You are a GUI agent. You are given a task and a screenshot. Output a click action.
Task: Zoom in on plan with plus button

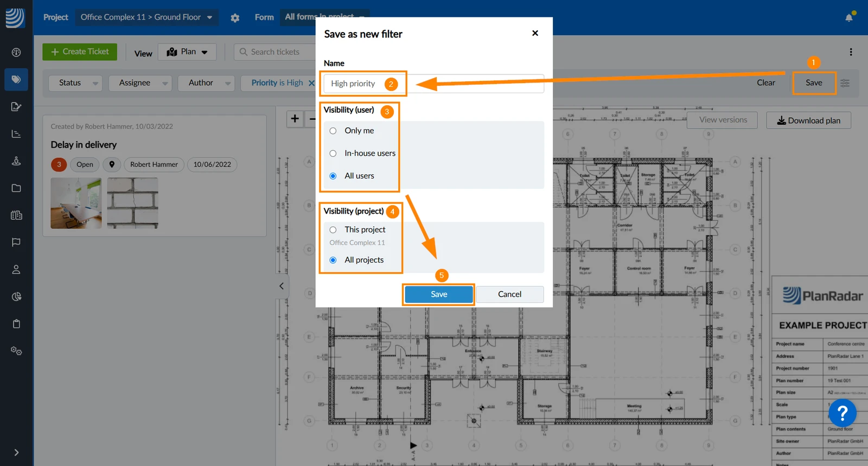tap(295, 118)
